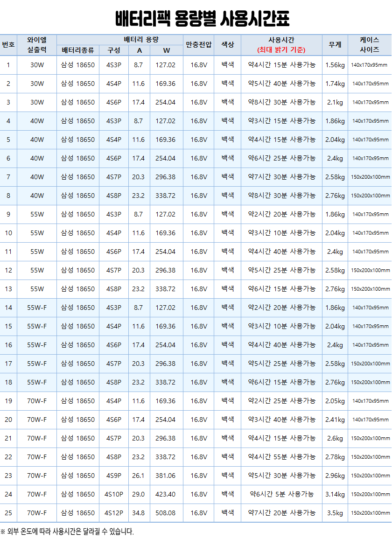Select the 4S10P configuration cell

113,494
